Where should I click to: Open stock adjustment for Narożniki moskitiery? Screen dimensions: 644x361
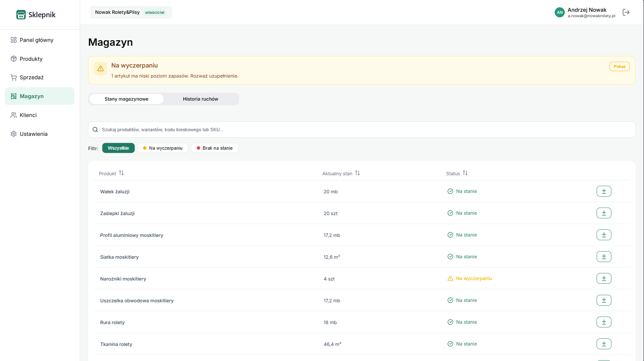tap(604, 278)
